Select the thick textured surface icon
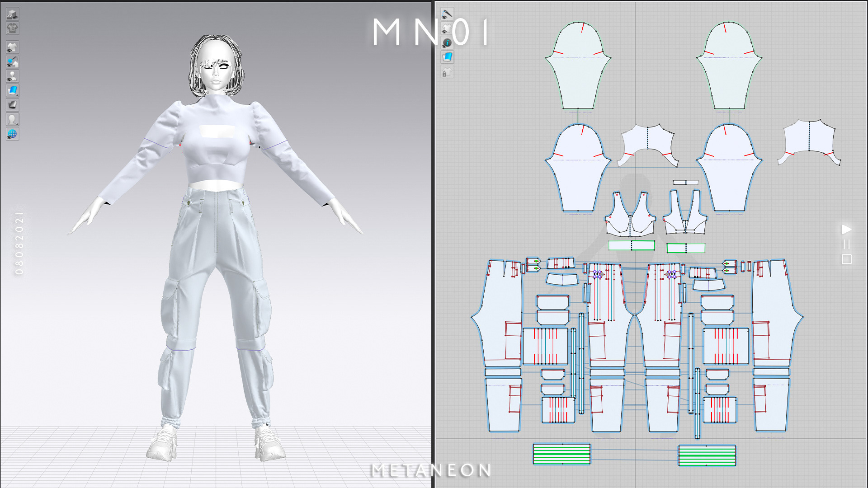The height and width of the screenshot is (488, 868). tap(12, 105)
